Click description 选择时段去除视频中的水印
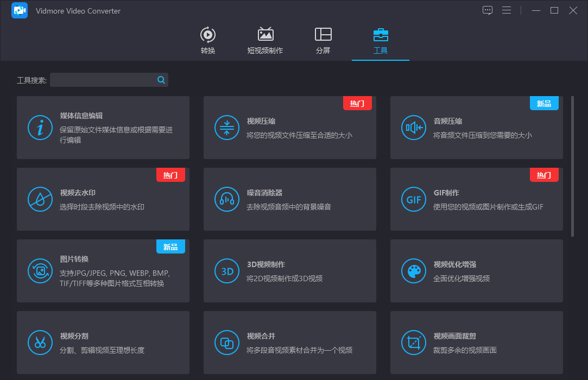This screenshot has height=380, width=588. [102, 207]
